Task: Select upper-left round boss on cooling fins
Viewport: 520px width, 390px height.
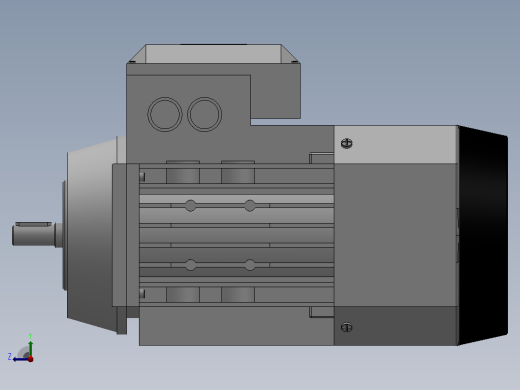Action: point(191,206)
